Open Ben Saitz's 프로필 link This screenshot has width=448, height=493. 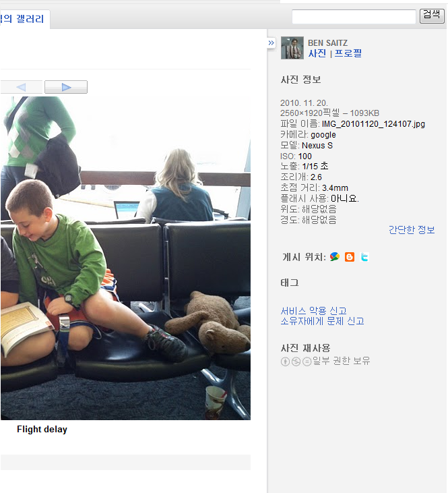tap(348, 53)
